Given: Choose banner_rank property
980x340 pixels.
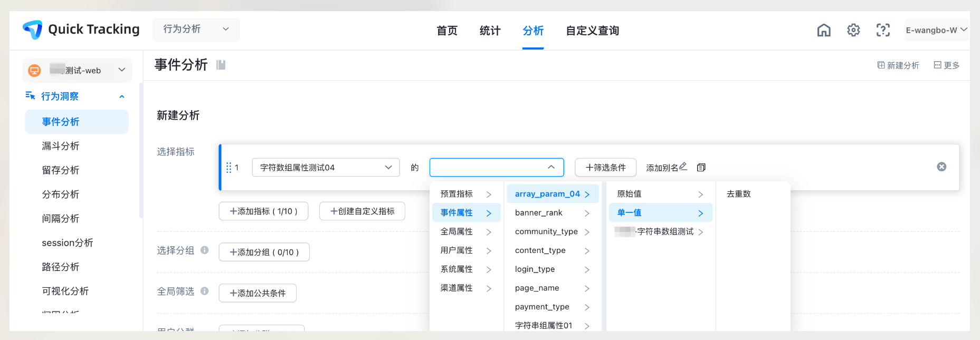Looking at the screenshot, I should [x=553, y=213].
